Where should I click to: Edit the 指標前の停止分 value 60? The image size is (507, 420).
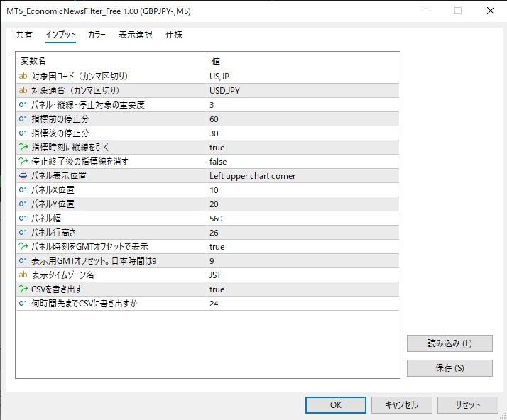click(302, 119)
